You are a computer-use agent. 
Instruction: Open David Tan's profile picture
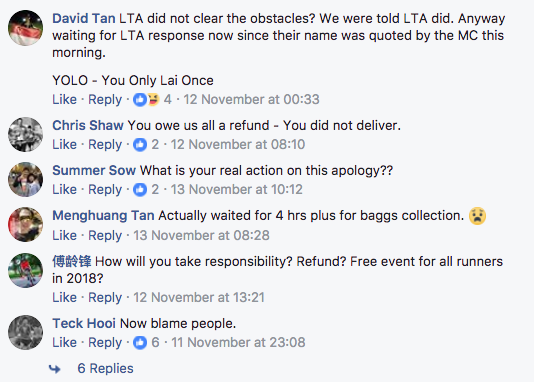pyautogui.click(x=26, y=28)
